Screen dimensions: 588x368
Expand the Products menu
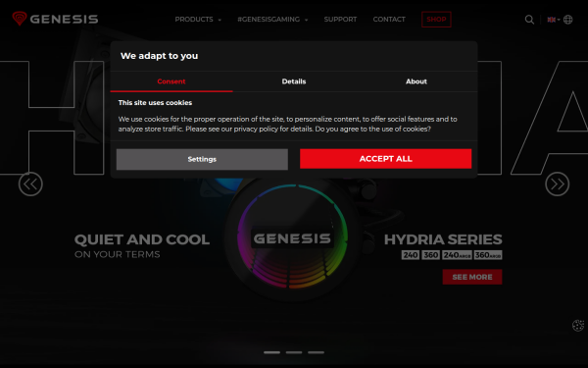[198, 20]
